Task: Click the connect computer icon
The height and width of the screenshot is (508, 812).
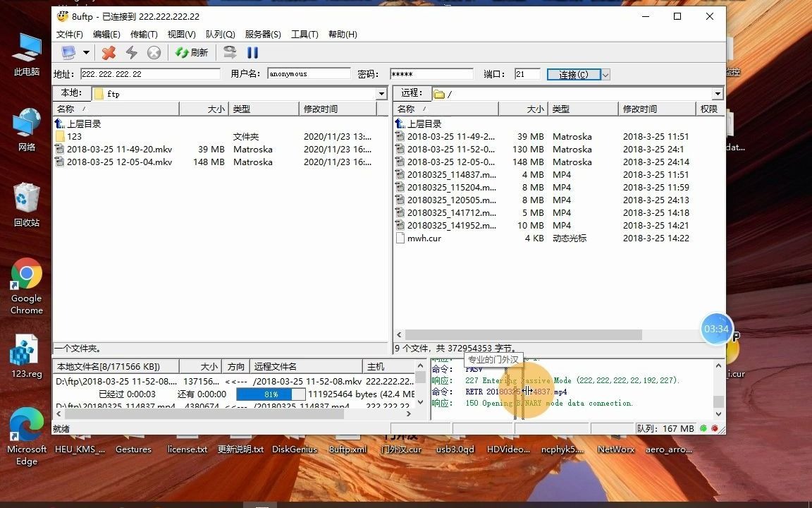Action: 70,52
